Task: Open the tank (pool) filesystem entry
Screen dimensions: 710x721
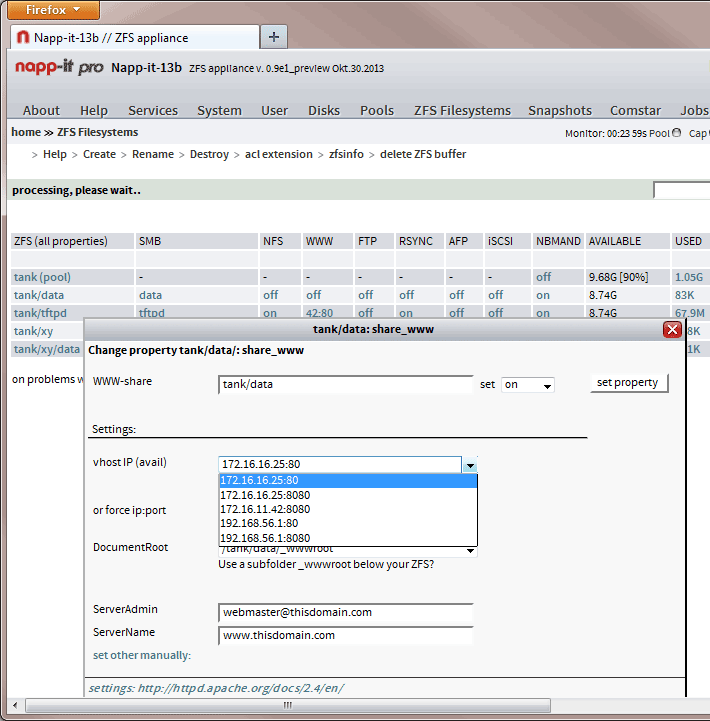Action: (42, 277)
